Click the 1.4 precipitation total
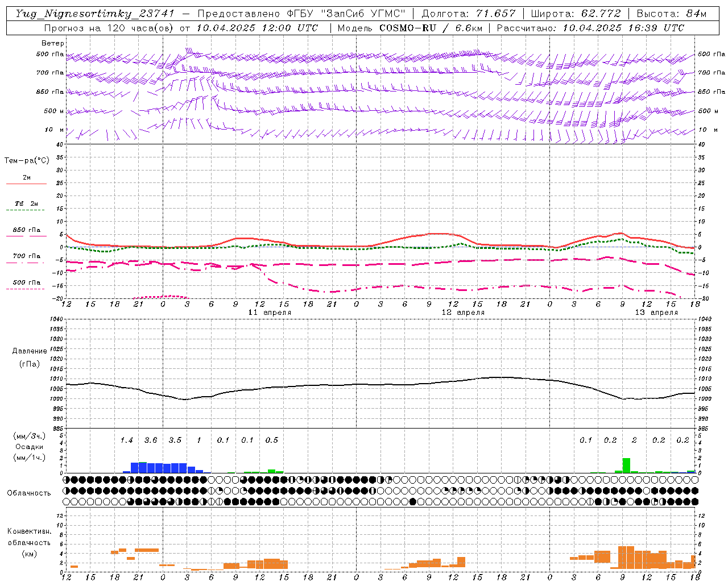728x582 pixels. [x=126, y=440]
